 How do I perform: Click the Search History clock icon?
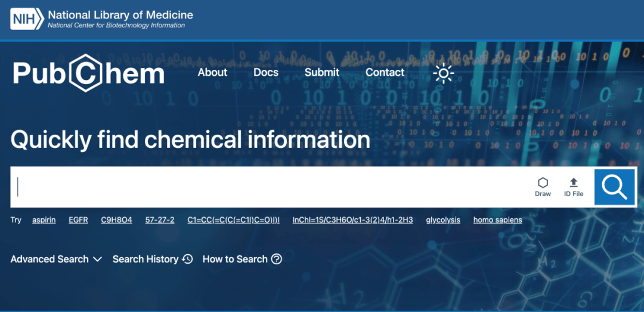pos(187,259)
